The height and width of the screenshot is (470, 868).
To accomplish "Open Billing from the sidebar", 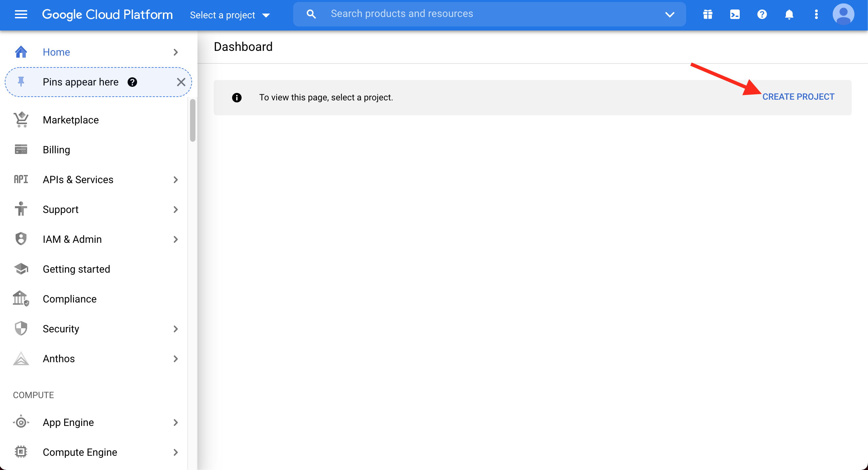I will coord(56,150).
